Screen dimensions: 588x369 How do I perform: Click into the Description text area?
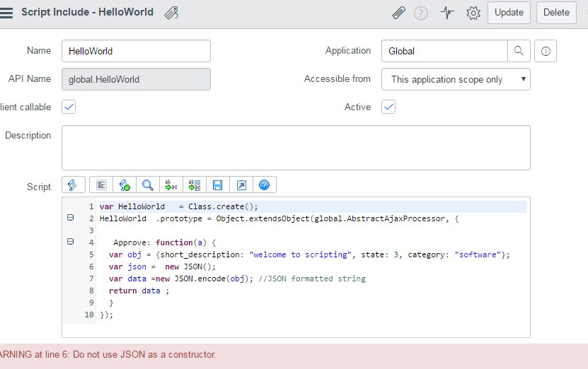[x=296, y=148]
